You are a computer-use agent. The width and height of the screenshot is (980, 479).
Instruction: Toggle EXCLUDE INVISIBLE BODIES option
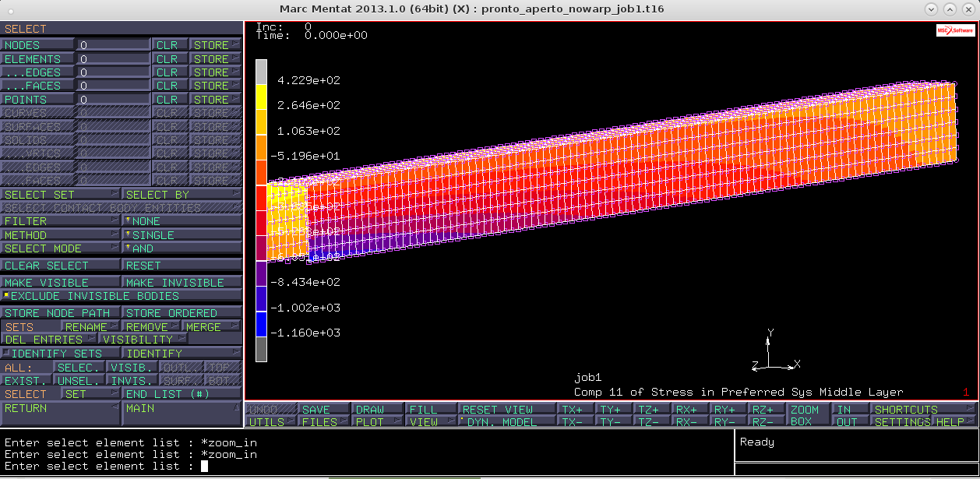pos(122,296)
